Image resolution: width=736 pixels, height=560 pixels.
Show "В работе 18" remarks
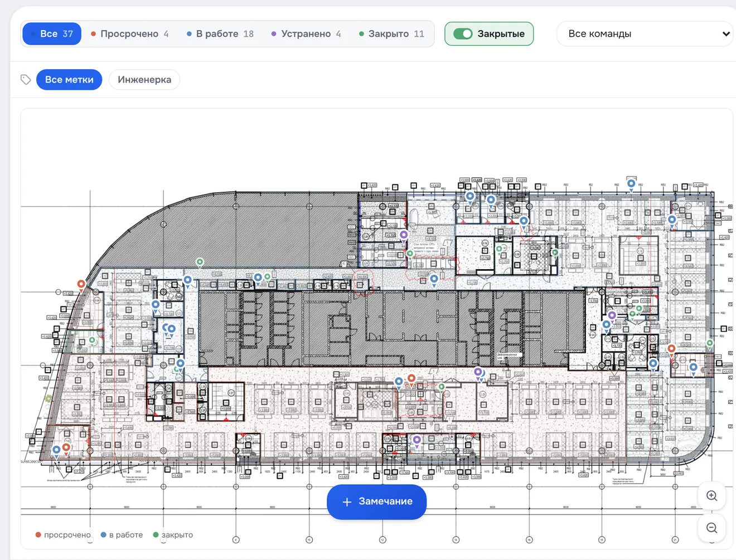(220, 33)
